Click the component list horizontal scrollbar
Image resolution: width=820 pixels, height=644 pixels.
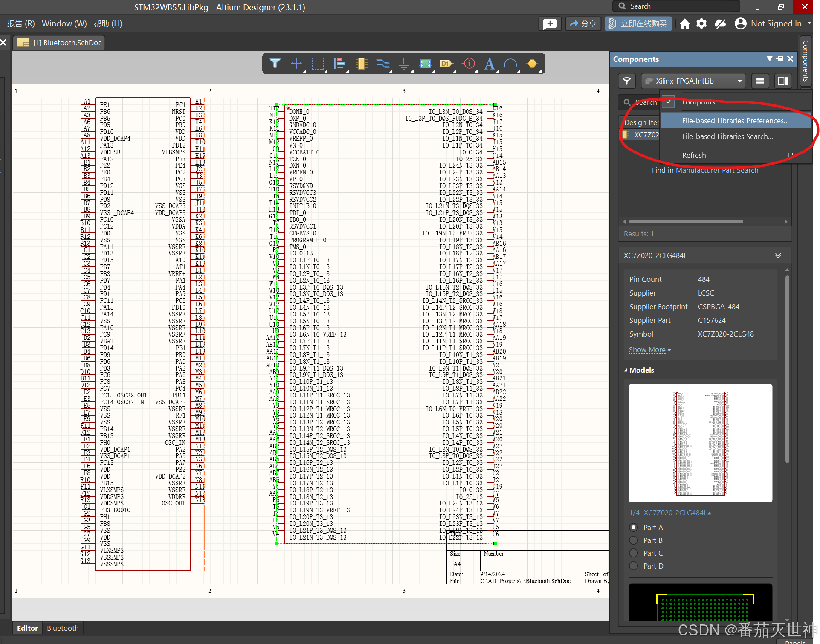coord(686,222)
